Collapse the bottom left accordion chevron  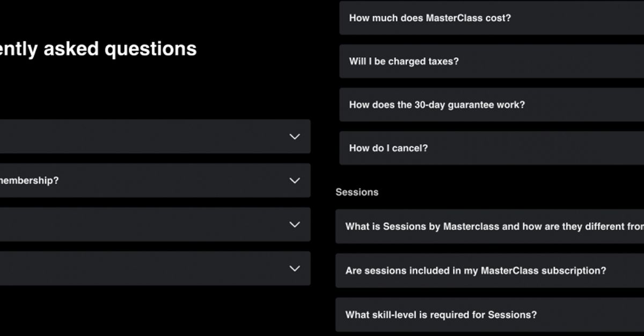[294, 268]
